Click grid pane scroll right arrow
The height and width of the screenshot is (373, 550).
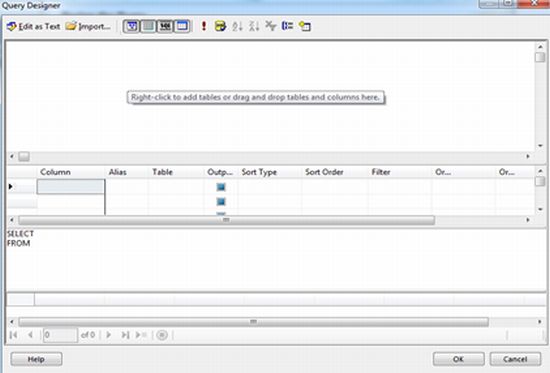click(528, 220)
